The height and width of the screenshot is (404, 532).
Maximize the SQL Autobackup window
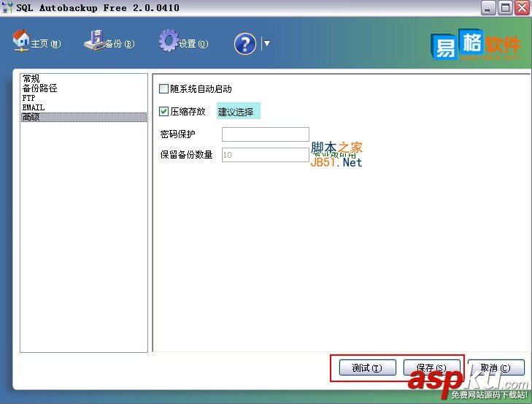click(x=505, y=7)
